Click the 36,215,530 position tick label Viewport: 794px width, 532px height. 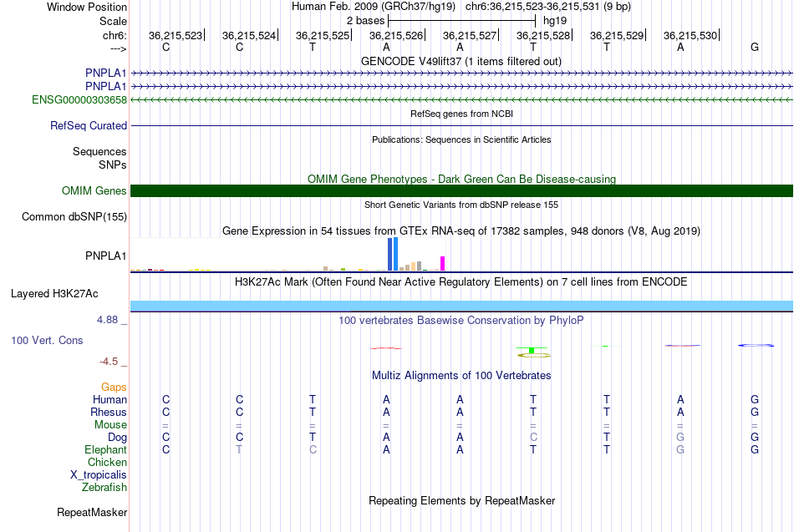[x=690, y=35]
